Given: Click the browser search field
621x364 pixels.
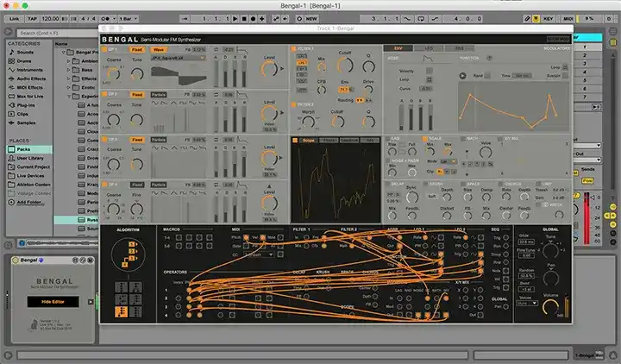Looking at the screenshot, I should point(56,33).
